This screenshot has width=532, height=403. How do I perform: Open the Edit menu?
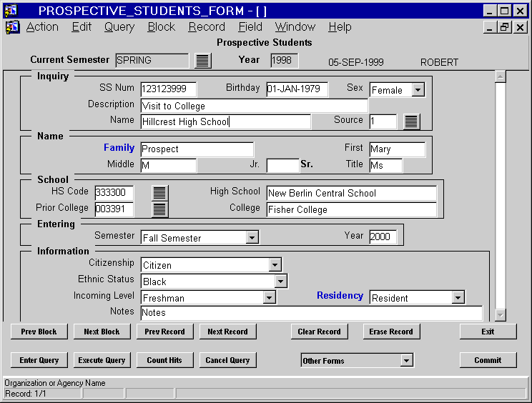tap(82, 26)
